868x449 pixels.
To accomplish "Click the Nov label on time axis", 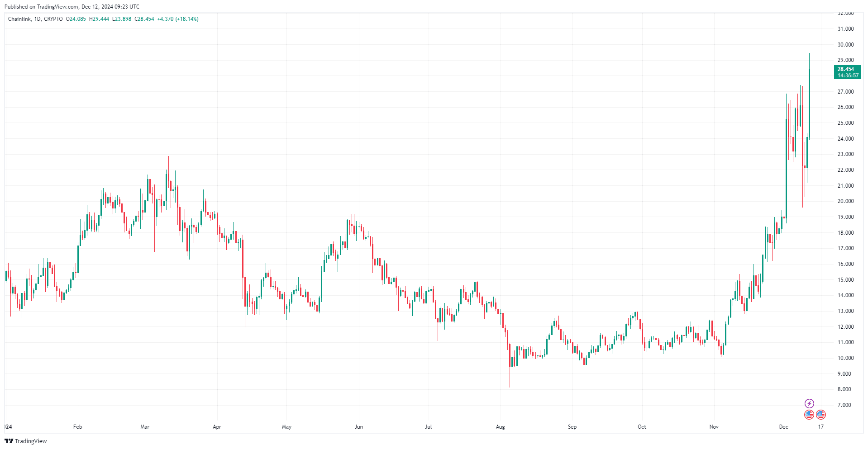I will pos(714,427).
